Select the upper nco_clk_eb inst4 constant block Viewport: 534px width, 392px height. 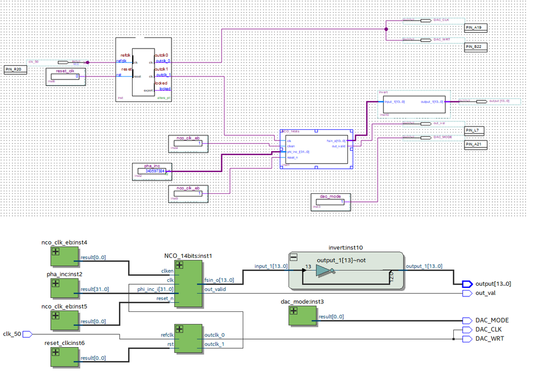pyautogui.click(x=188, y=144)
